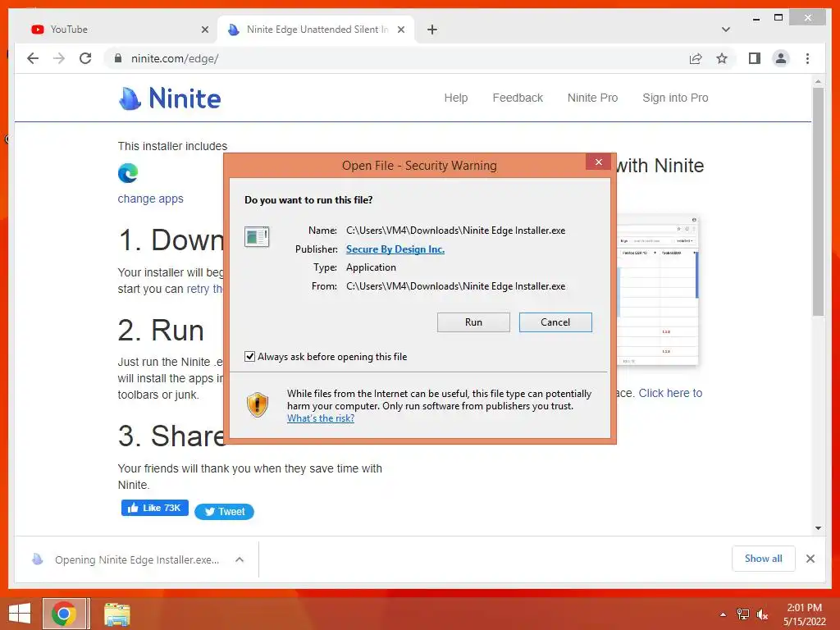The height and width of the screenshot is (630, 840).
Task: Close the Security Warning dialog
Action: point(598,162)
